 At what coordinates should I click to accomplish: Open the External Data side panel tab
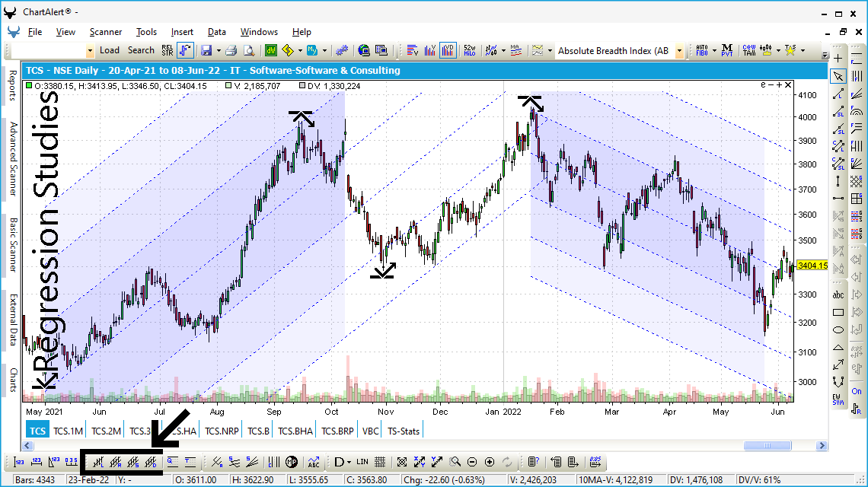click(12, 320)
